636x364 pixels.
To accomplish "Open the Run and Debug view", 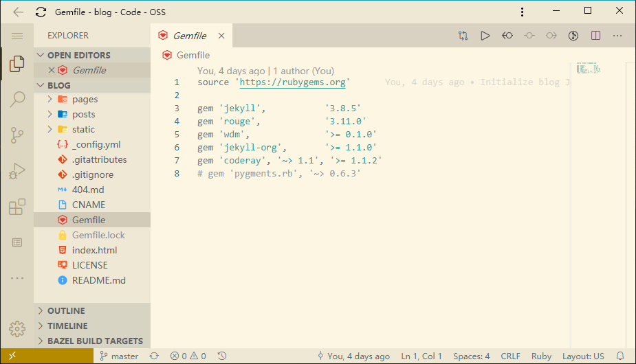I will point(17,171).
